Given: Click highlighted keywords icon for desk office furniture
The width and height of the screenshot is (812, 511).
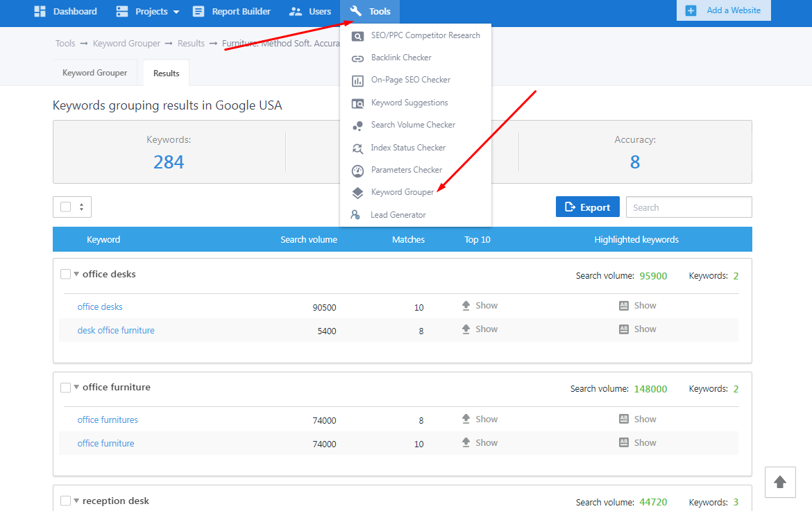Looking at the screenshot, I should click(x=624, y=329).
